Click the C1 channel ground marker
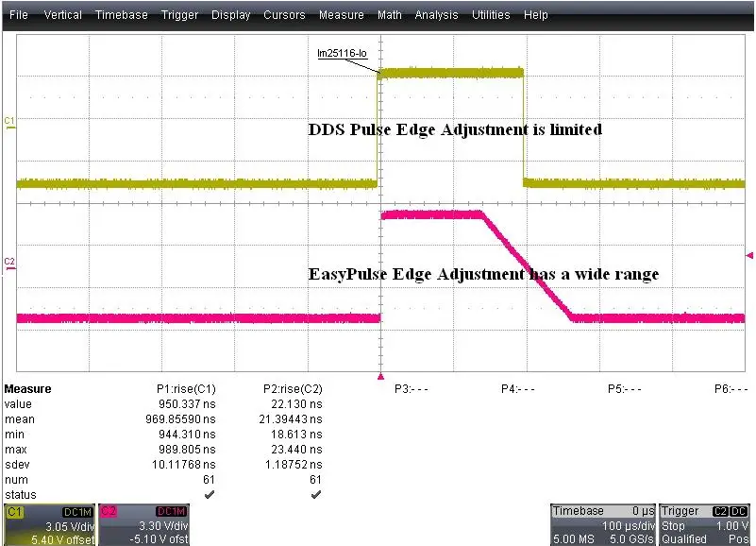The width and height of the screenshot is (756, 546). (x=9, y=121)
